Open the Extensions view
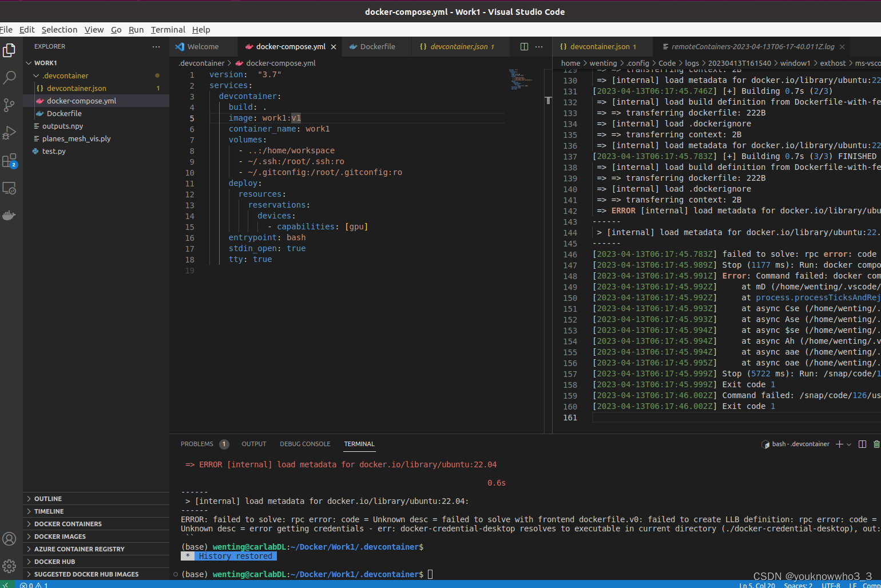The height and width of the screenshot is (588, 881). [x=9, y=161]
